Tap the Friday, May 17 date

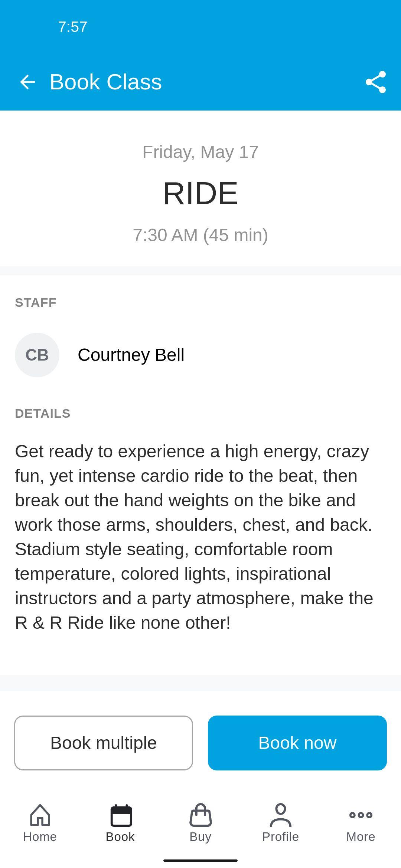pos(200,152)
